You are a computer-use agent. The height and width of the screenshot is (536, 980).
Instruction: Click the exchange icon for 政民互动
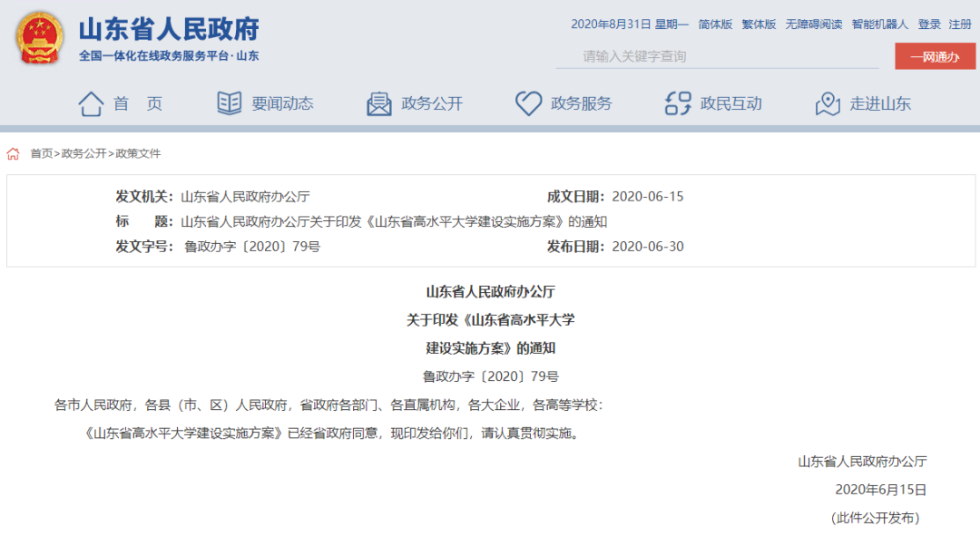click(678, 103)
